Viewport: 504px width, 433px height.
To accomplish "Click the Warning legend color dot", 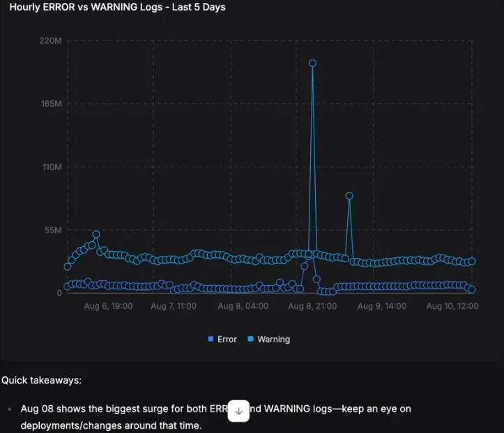I will coord(250,340).
